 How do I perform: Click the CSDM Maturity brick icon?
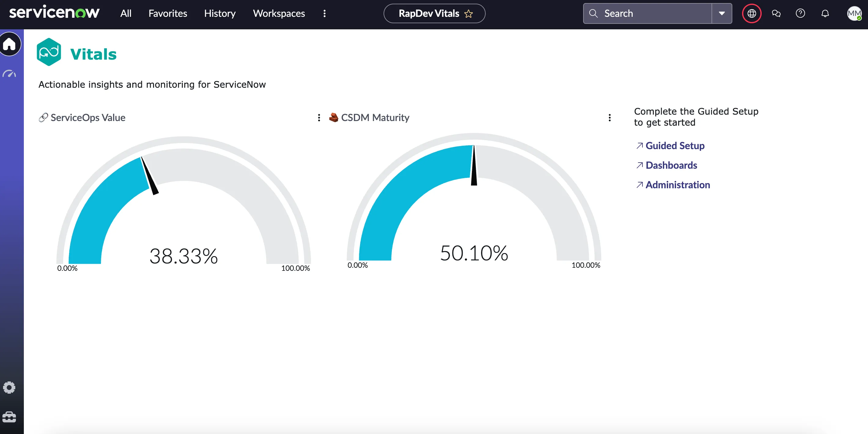333,118
